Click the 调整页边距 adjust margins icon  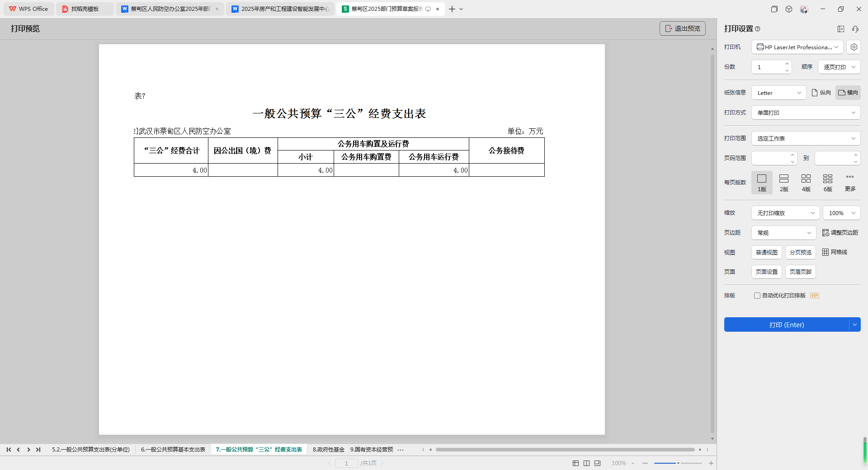click(826, 233)
